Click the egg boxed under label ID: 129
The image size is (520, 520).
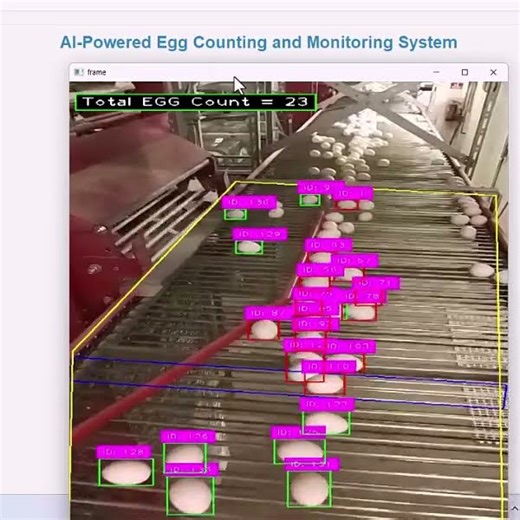(x=249, y=247)
